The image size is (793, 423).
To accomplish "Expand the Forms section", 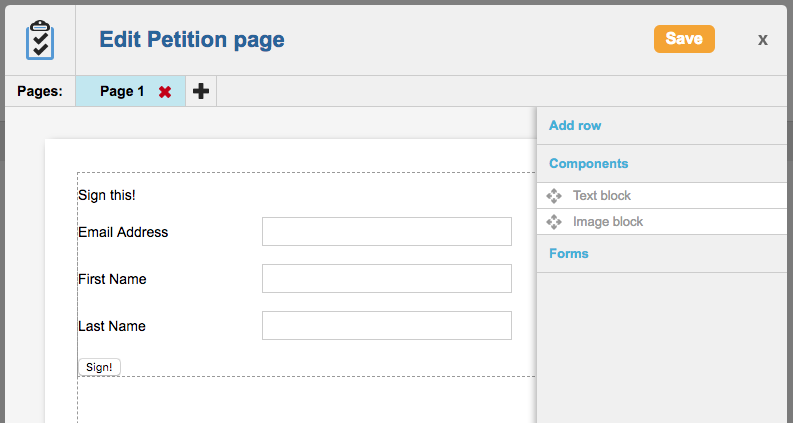I will click(x=569, y=254).
